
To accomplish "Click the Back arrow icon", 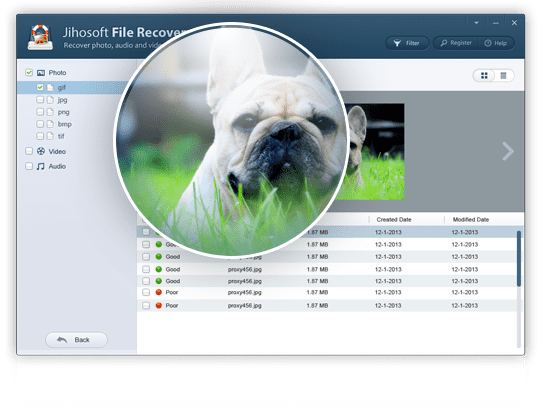I will pos(62,340).
